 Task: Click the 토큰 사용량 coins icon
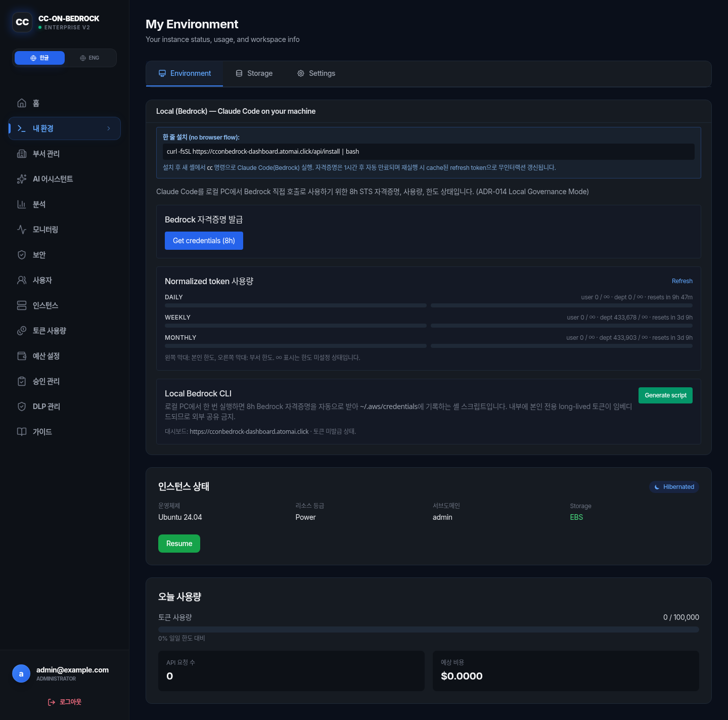22,331
